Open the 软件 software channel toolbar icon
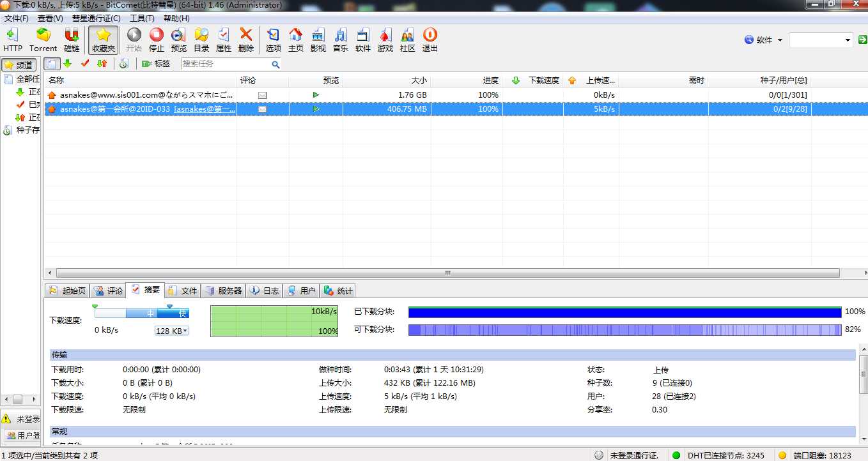The image size is (868, 461). click(362, 40)
